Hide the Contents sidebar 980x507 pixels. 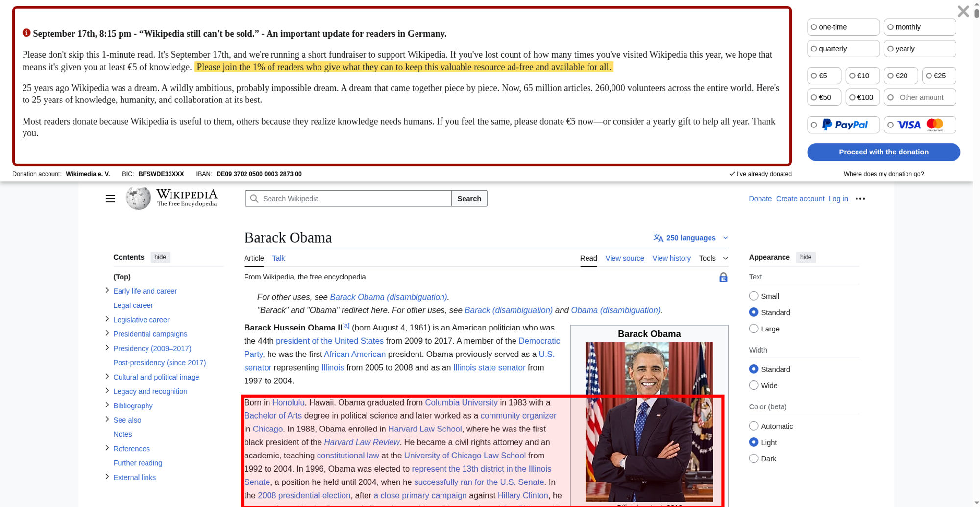click(x=160, y=257)
